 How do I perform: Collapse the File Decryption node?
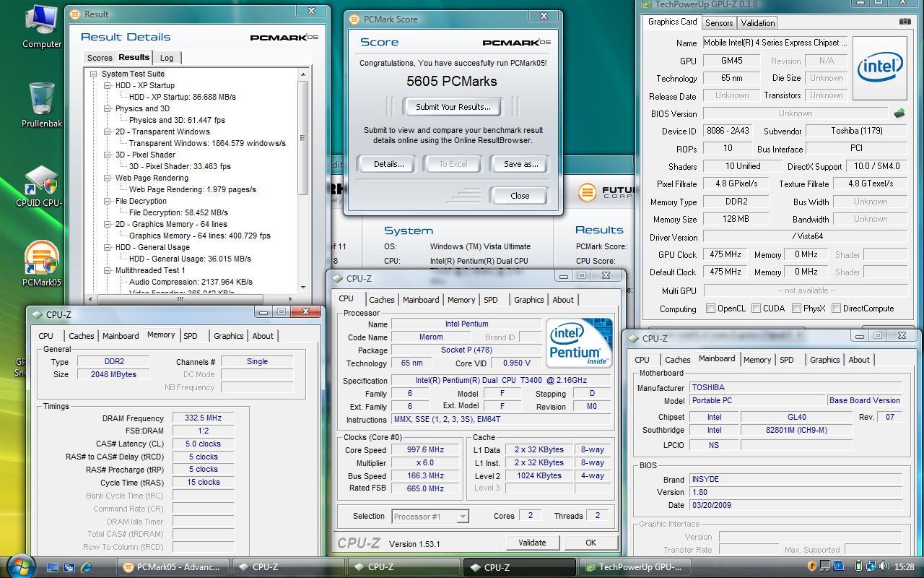click(x=107, y=201)
